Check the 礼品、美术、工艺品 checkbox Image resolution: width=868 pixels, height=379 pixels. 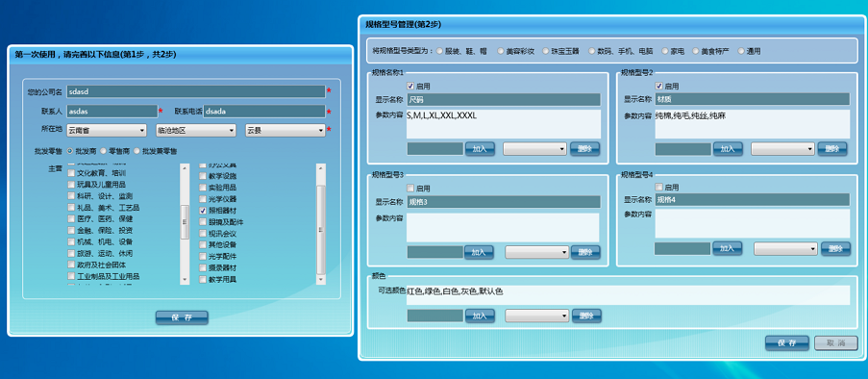tap(71, 208)
